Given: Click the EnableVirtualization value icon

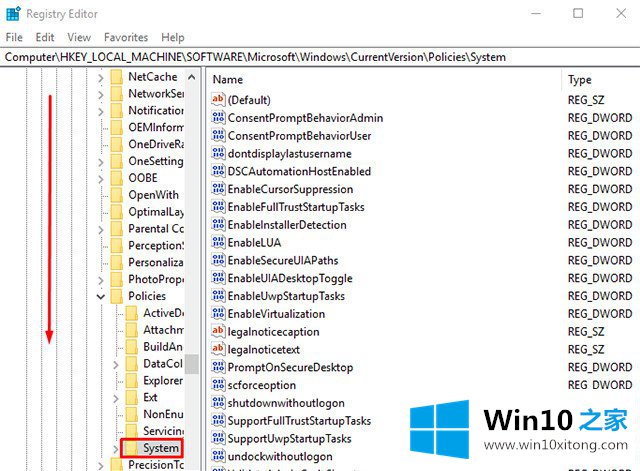Looking at the screenshot, I should point(218,313).
